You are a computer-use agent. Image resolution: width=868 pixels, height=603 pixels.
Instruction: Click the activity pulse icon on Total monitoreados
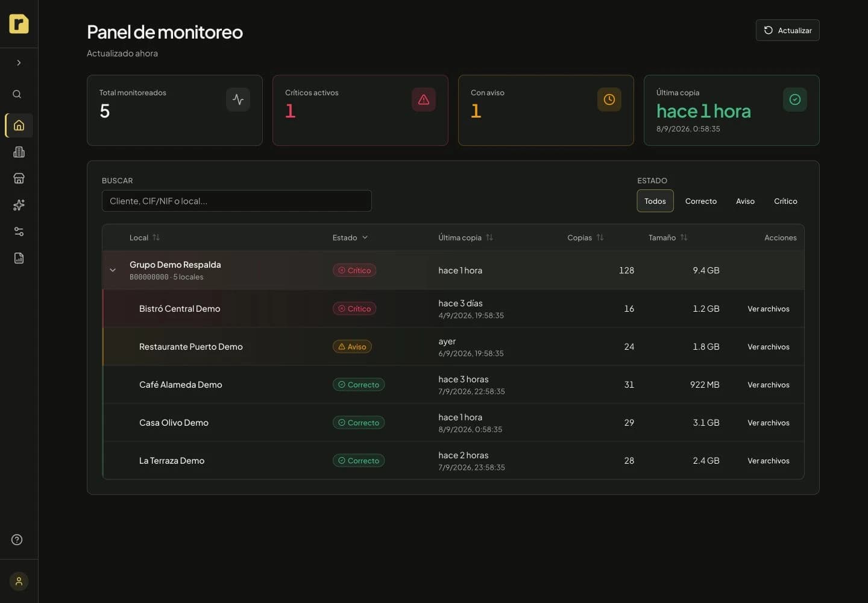pos(238,99)
